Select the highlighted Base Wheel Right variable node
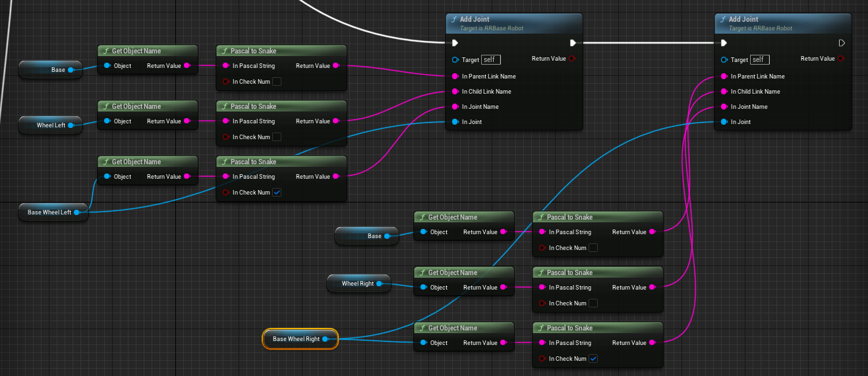The height and width of the screenshot is (376, 868). 301,339
